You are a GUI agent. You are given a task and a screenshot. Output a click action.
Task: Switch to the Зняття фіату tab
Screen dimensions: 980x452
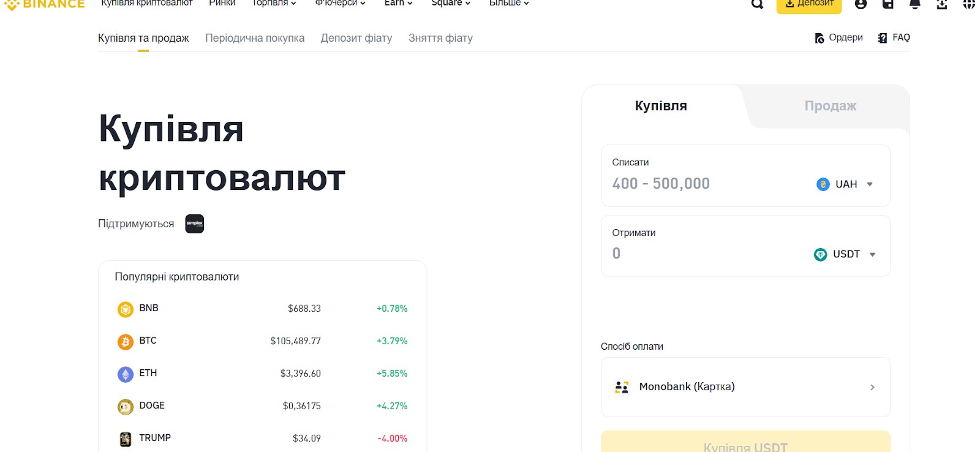point(440,38)
